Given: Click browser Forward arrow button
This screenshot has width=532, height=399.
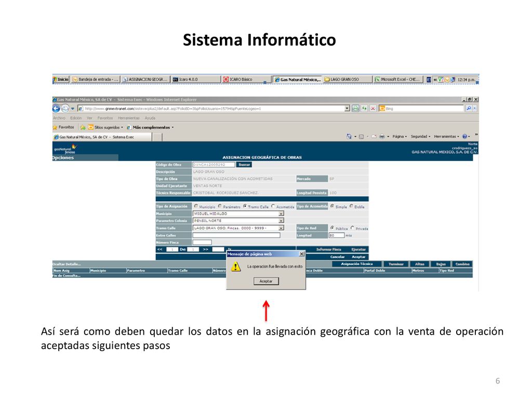Looking at the screenshot, I should pos(65,109).
